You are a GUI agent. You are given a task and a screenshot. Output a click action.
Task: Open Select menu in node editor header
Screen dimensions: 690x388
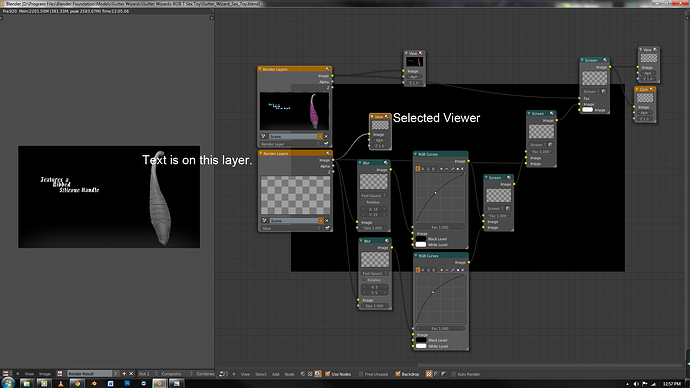[x=261, y=374]
